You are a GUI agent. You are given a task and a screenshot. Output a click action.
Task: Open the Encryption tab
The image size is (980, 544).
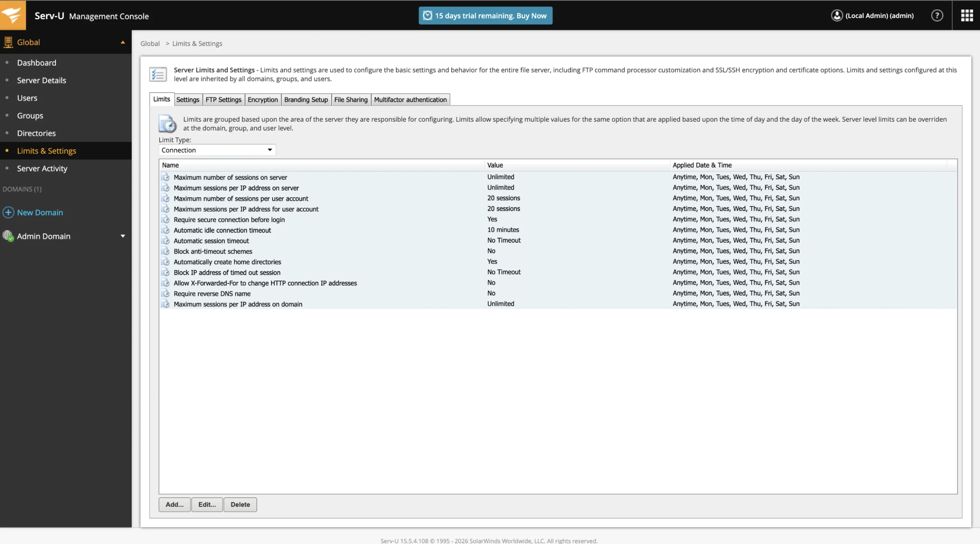263,99
